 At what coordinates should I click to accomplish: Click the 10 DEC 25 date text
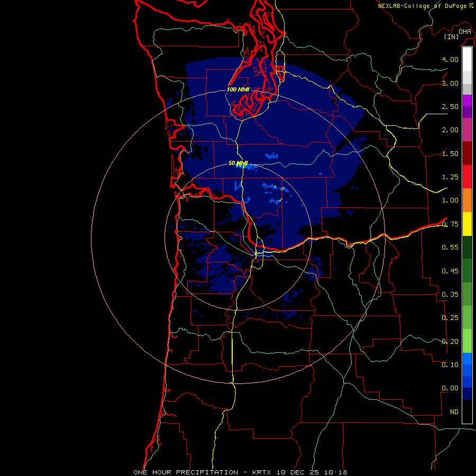[298, 472]
